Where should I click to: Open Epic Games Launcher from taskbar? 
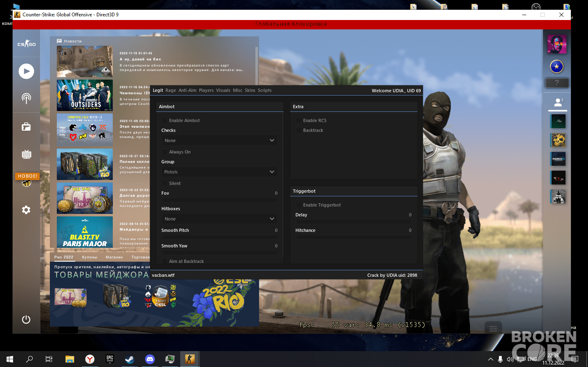(x=110, y=359)
